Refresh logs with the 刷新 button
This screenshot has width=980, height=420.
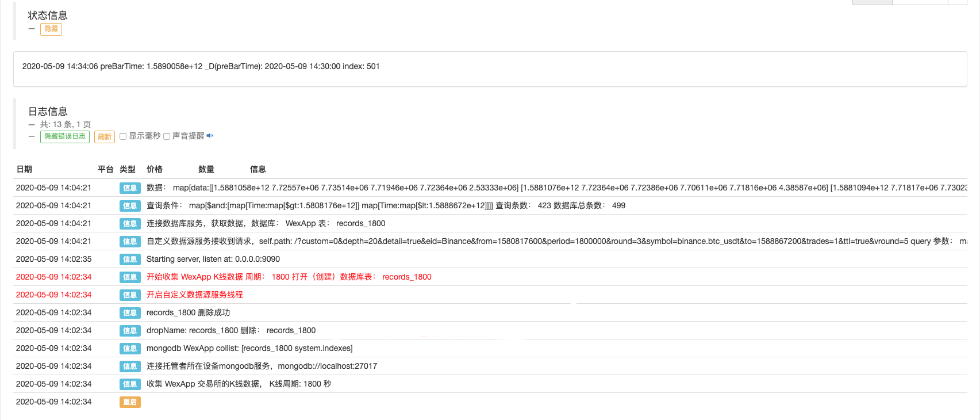[x=105, y=136]
